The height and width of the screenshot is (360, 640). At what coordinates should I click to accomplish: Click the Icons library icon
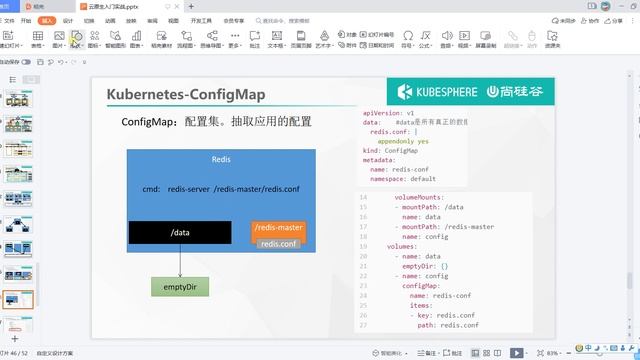(x=94, y=36)
